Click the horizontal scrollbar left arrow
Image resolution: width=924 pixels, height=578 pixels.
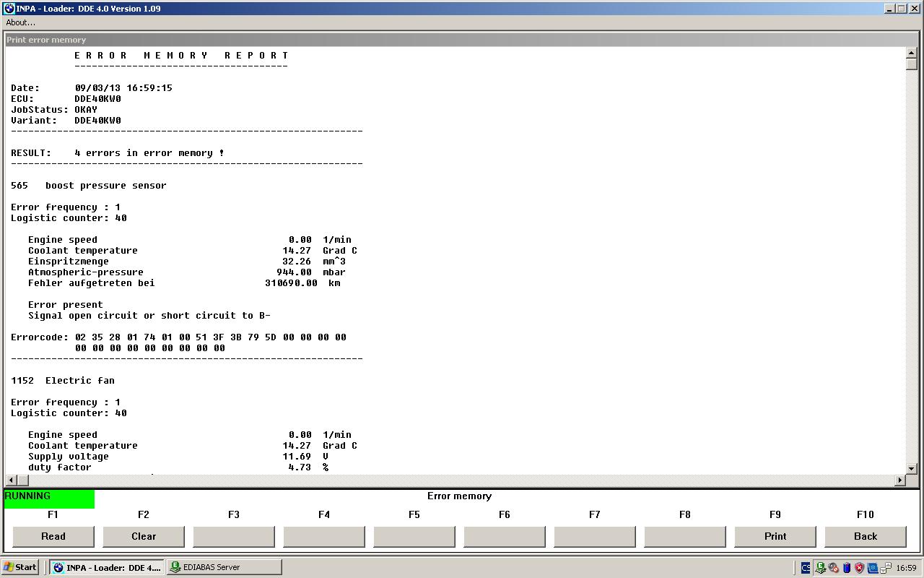pyautogui.click(x=10, y=480)
